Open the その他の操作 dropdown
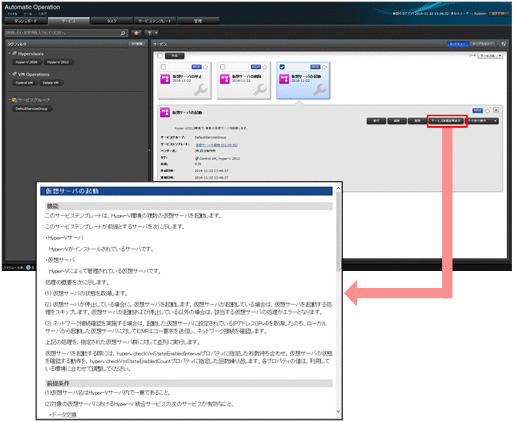Image resolution: width=514 pixels, height=422 pixels. 482,121
